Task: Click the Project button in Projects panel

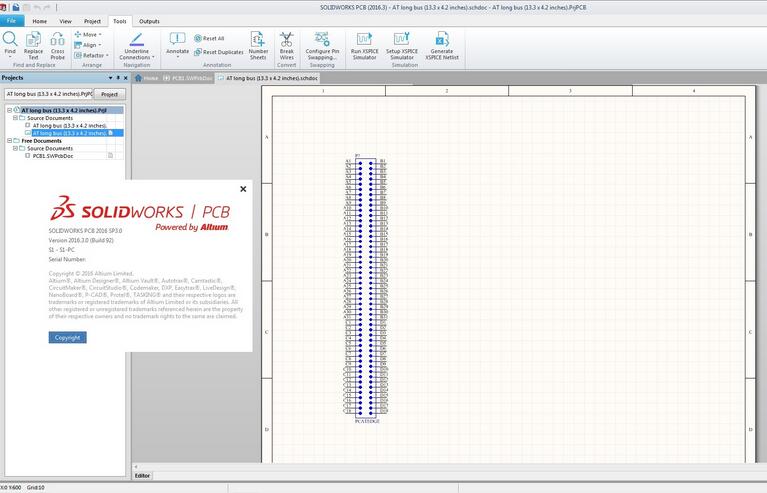Action: click(110, 94)
